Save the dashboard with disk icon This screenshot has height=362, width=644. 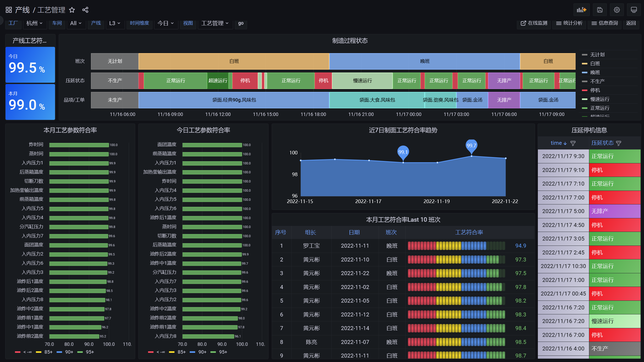[x=600, y=10]
